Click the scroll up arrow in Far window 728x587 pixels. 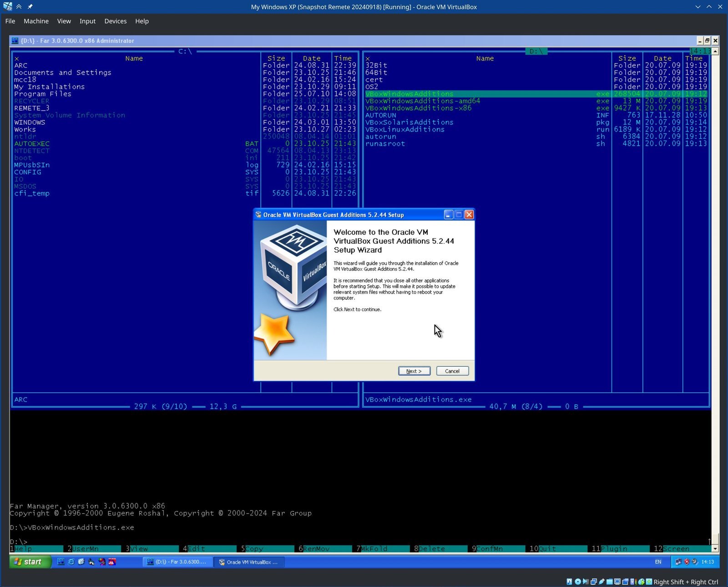point(715,51)
